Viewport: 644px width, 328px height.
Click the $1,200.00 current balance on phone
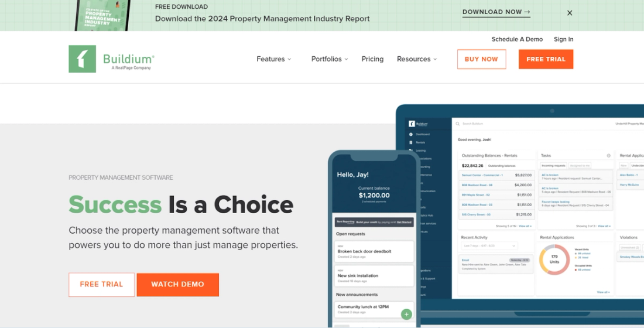[374, 195]
